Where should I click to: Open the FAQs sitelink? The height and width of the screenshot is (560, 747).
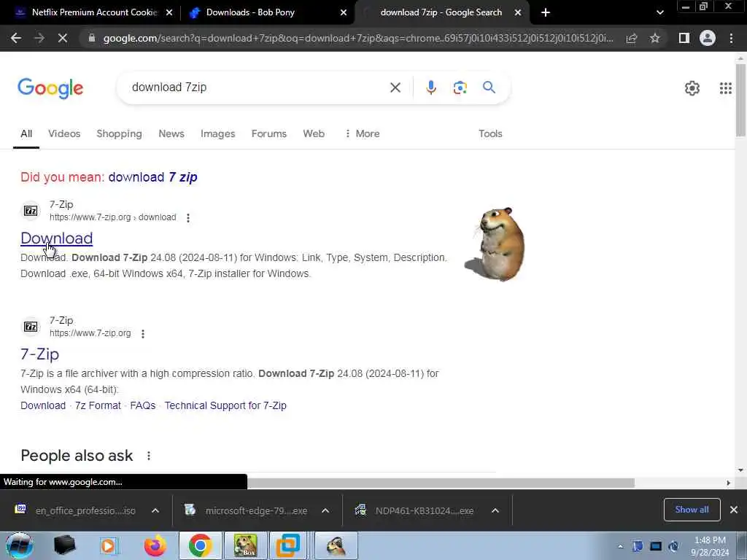pos(143,405)
